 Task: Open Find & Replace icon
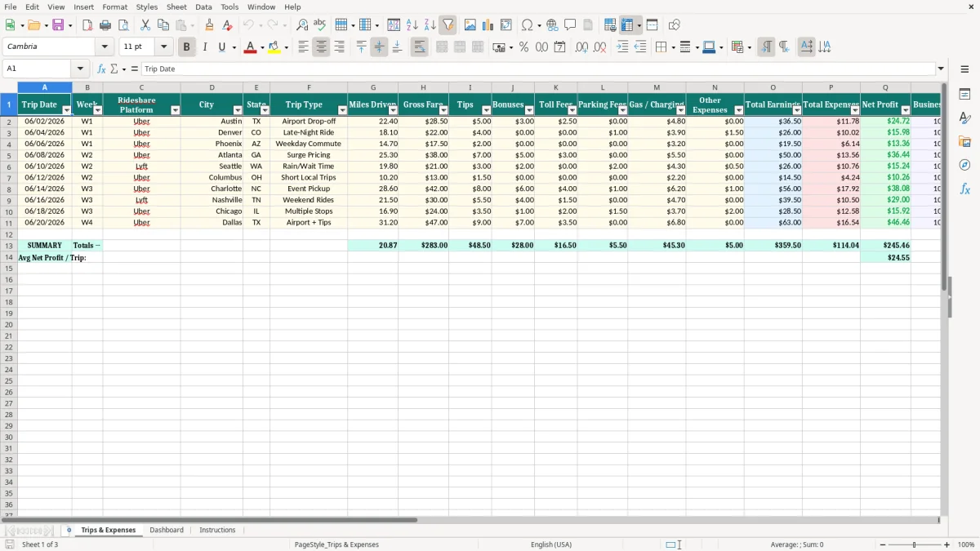point(302,25)
